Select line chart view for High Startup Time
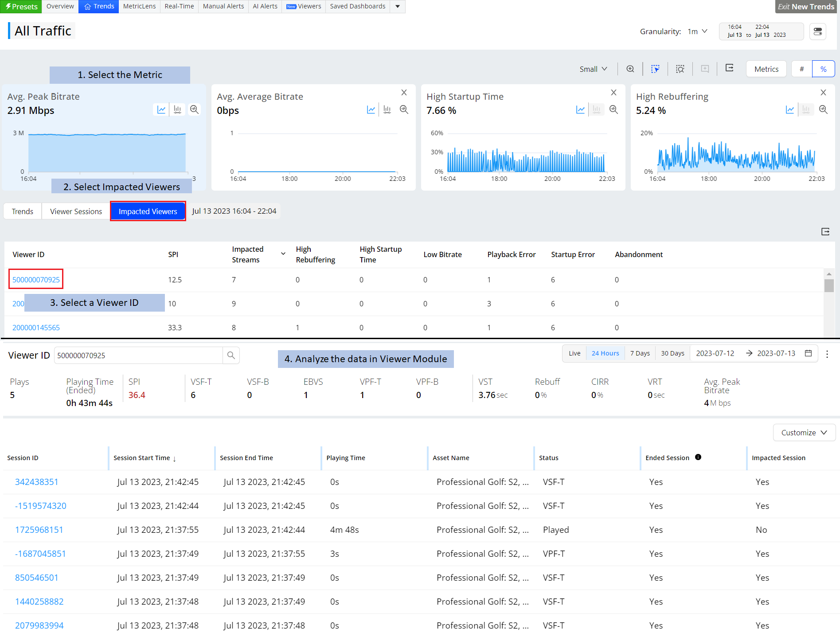Image resolution: width=840 pixels, height=633 pixels. coord(580,109)
